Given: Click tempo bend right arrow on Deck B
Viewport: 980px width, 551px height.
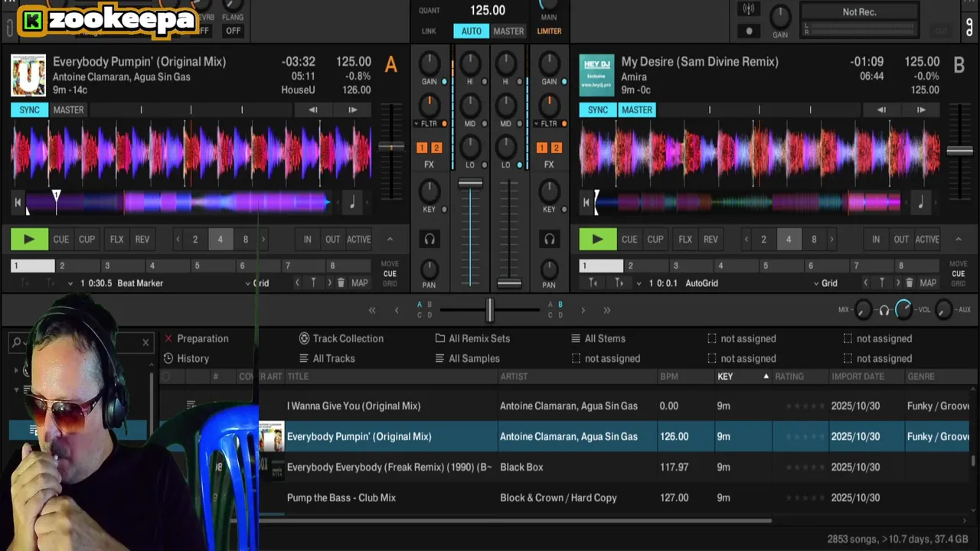Looking at the screenshot, I should 921,110.
